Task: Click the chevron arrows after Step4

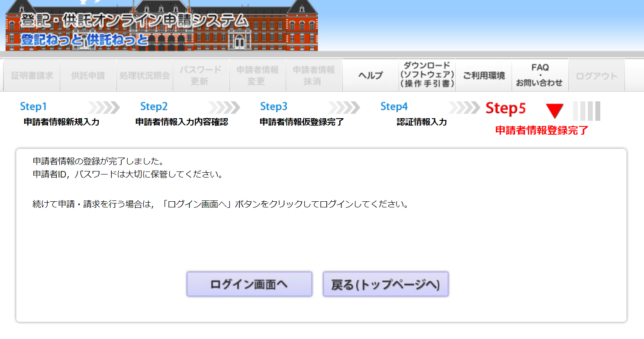Action: 464,107
